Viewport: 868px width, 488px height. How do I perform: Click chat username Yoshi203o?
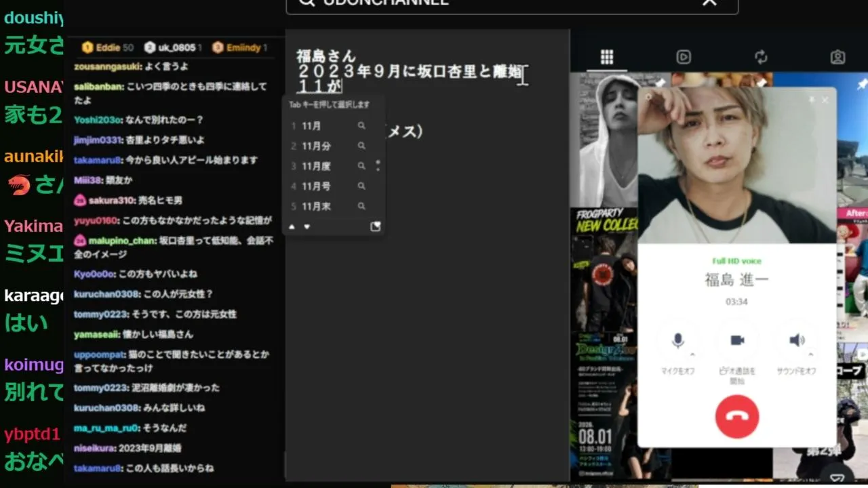[x=98, y=120]
